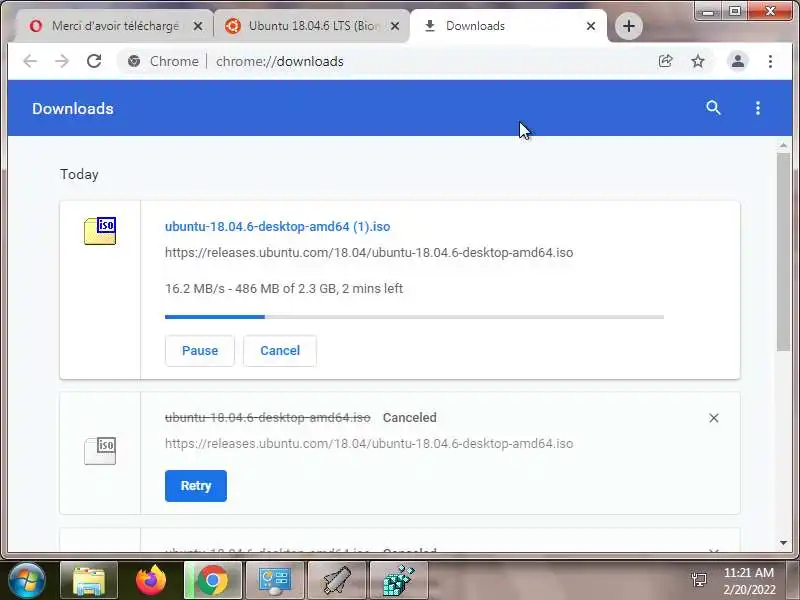Select the Chrome taskbar button

pyautogui.click(x=213, y=581)
